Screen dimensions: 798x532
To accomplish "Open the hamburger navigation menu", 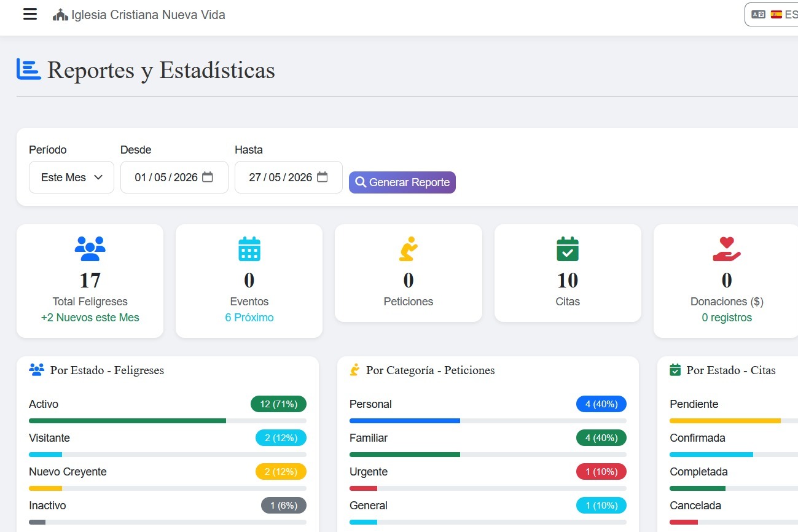I will (x=30, y=14).
